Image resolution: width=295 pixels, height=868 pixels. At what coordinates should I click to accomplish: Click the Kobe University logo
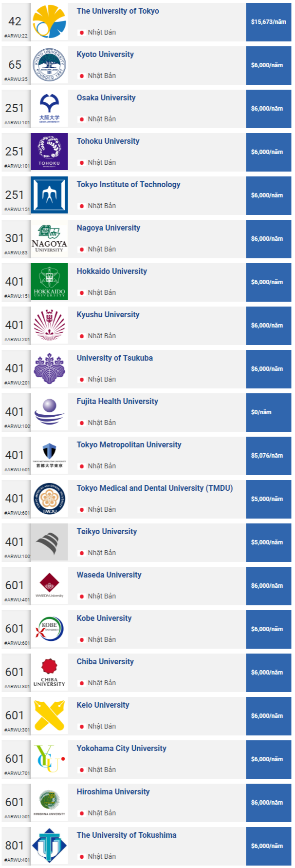point(49,629)
